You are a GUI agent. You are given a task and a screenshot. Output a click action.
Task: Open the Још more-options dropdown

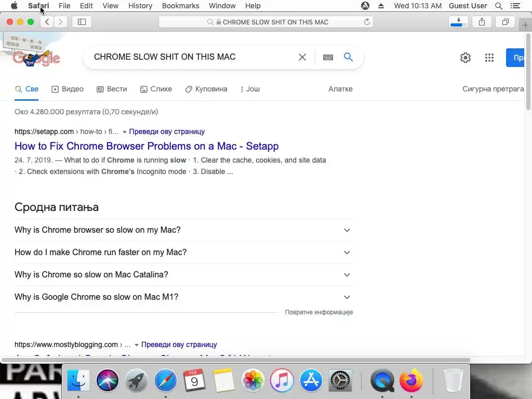coord(250,89)
